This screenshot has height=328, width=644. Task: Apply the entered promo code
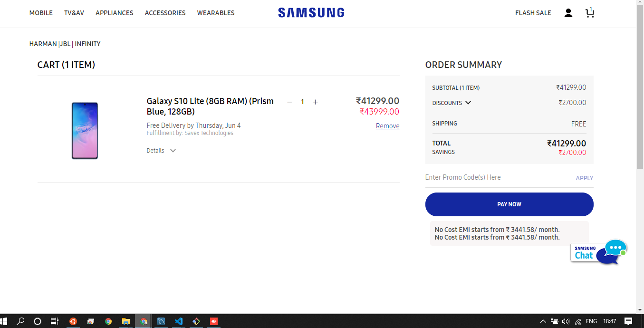coord(585,178)
